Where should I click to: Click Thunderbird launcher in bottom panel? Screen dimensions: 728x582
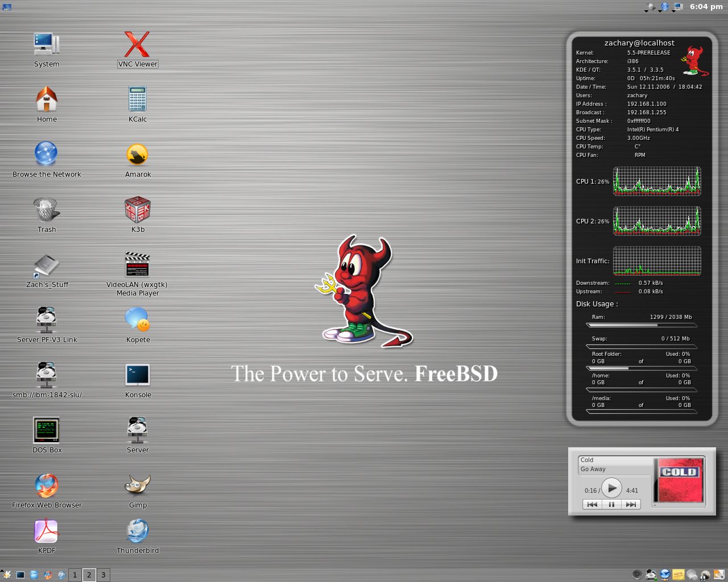(61, 575)
